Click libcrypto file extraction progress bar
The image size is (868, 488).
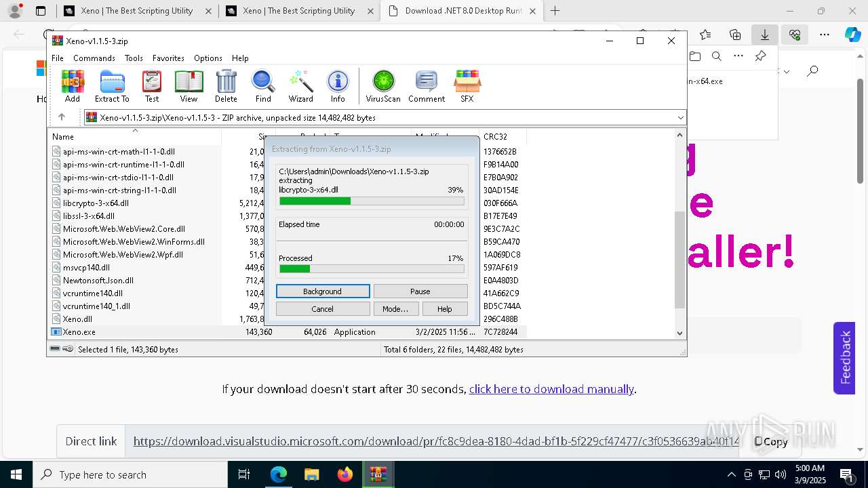point(372,201)
